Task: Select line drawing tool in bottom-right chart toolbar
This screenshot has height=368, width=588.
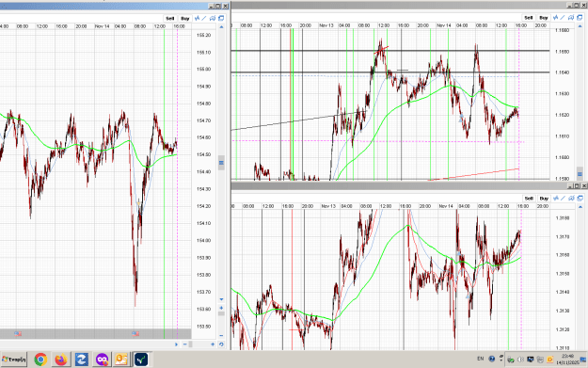Action: coord(564,198)
